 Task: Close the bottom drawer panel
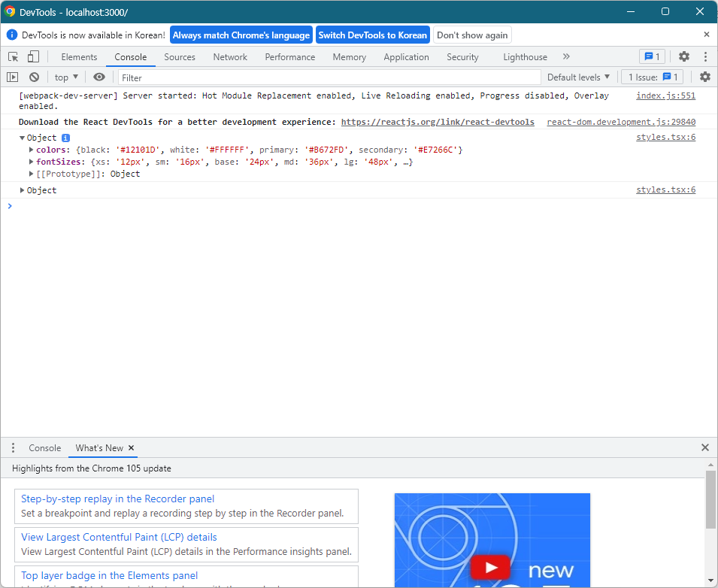[x=705, y=447]
